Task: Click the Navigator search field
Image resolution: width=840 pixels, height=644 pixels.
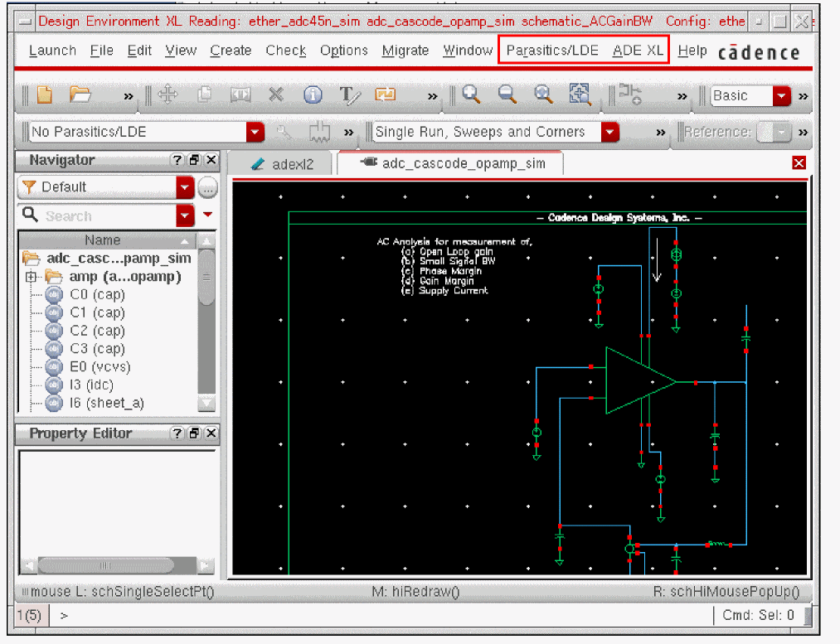Action: [x=95, y=216]
